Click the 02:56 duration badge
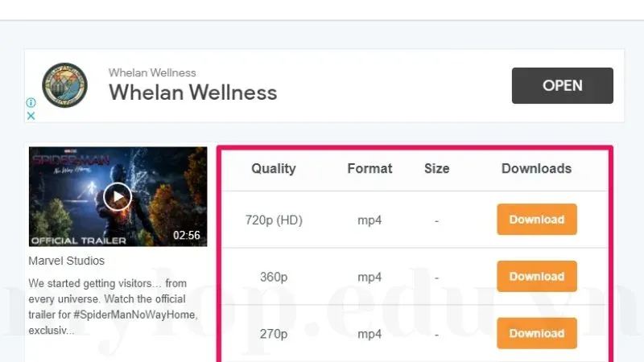 click(x=186, y=236)
